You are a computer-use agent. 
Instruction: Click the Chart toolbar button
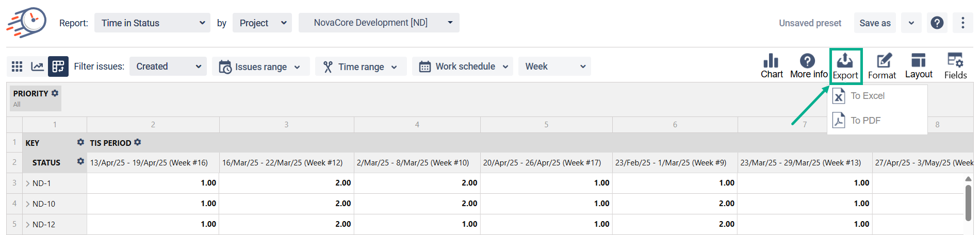tap(772, 66)
